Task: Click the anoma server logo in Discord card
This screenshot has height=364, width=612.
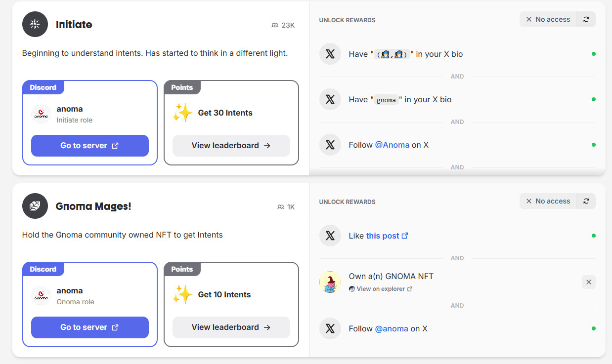Action: [x=41, y=114]
